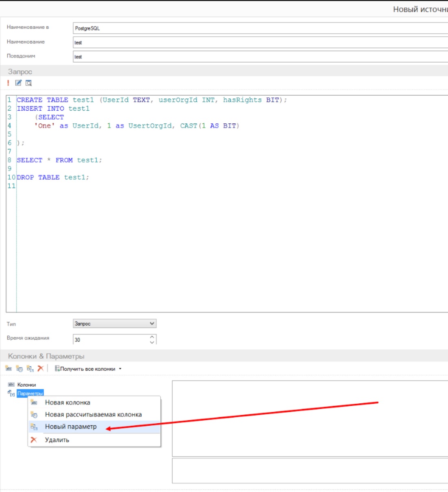The width and height of the screenshot is (448, 492).
Task: Select highlighted "Параметры" tree node
Action: pos(30,394)
